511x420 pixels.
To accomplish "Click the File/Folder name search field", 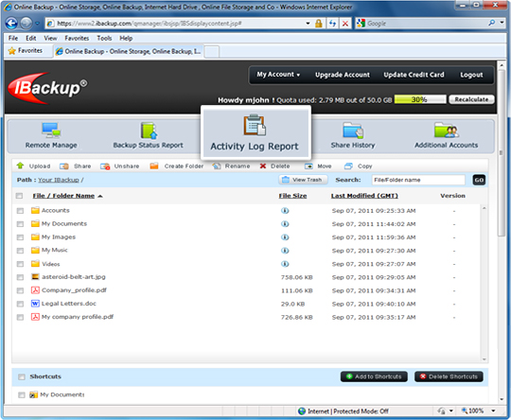I will pos(418,180).
